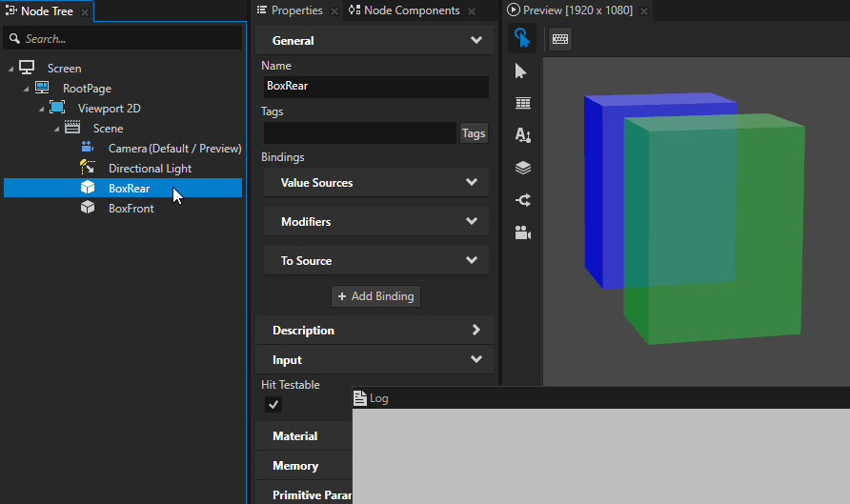Select the BoxFront node
850x504 pixels.
click(x=132, y=209)
